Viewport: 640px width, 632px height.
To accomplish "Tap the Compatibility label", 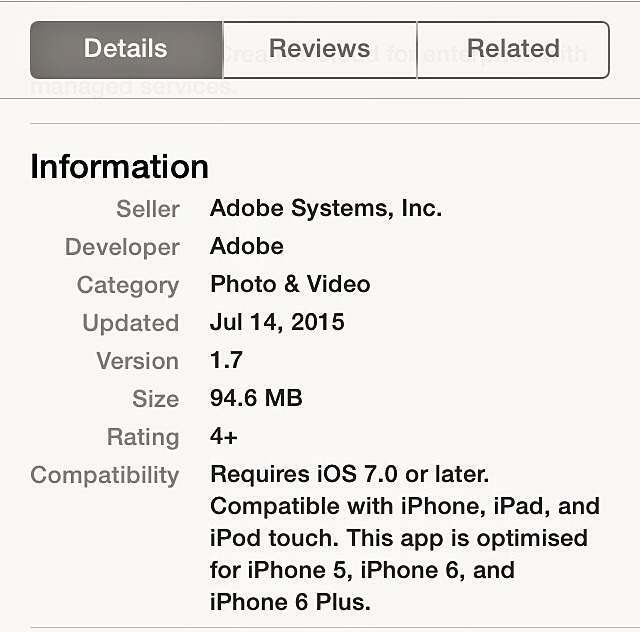I will (105, 475).
